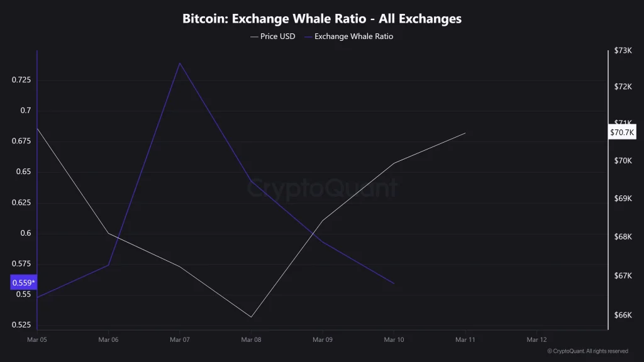Select the Mar 09 date label
This screenshot has width=644, height=362.
click(x=323, y=339)
